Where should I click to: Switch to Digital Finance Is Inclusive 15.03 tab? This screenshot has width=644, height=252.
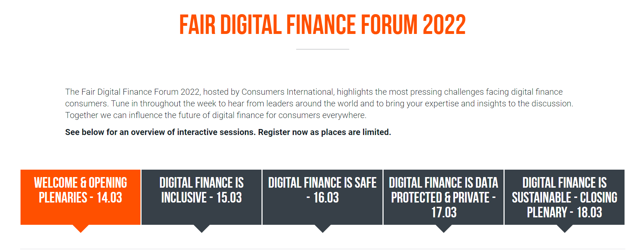click(x=201, y=197)
